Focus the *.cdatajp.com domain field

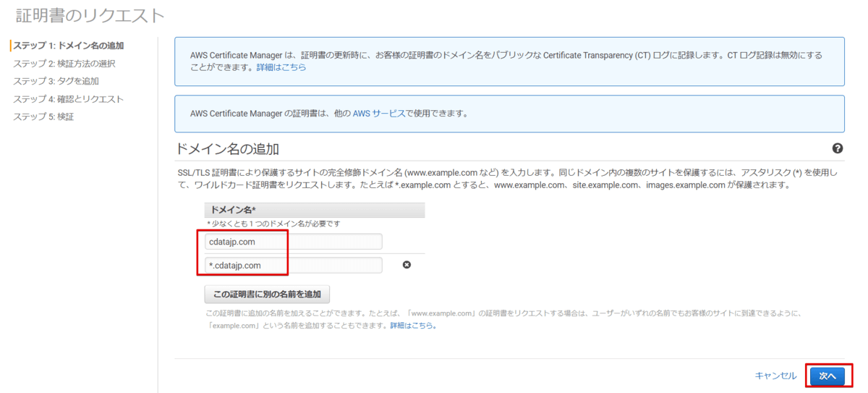pyautogui.click(x=294, y=266)
